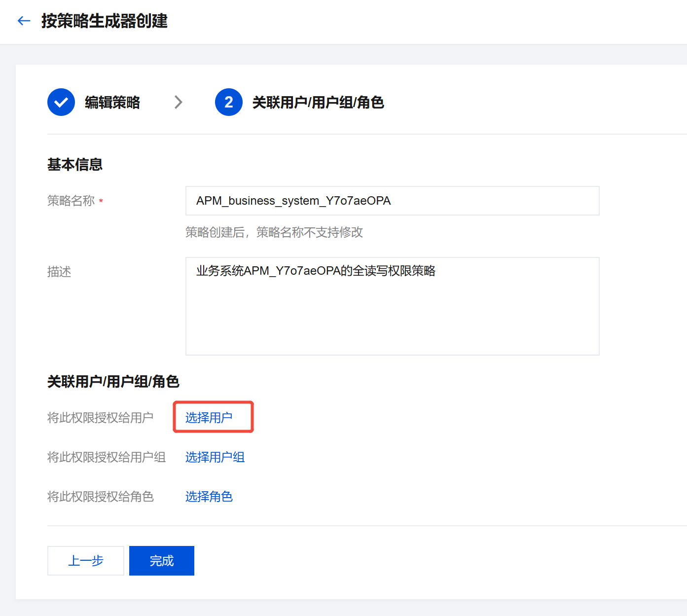Select the 关联用户/用户组/角色 step label
687x616 pixels.
318,103
